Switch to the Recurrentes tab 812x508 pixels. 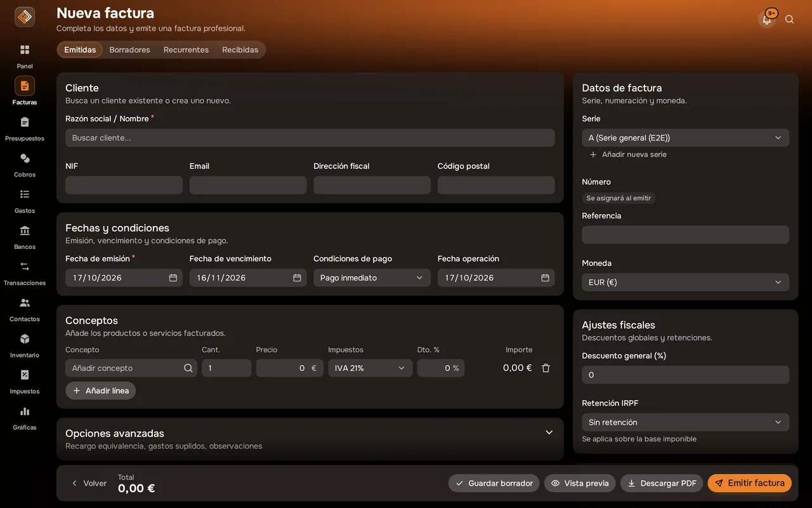(x=186, y=50)
